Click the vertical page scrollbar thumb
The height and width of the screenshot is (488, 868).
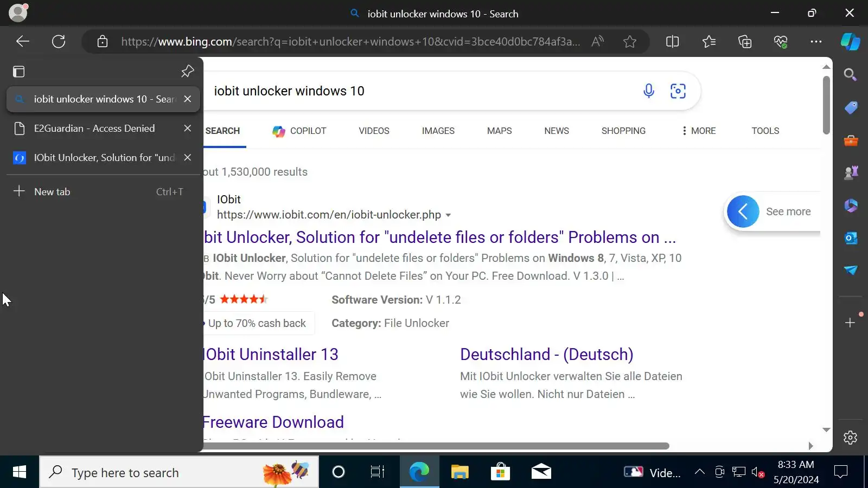pos(826,105)
